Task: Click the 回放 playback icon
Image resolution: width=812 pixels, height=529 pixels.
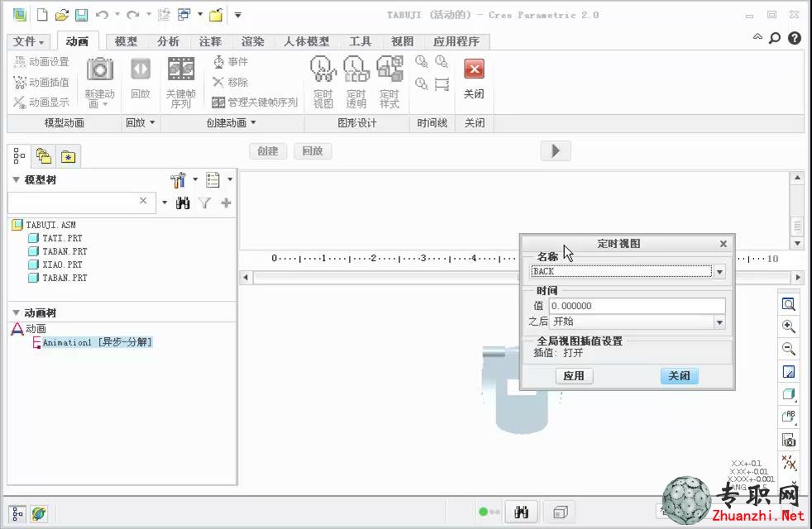Action: (x=141, y=69)
